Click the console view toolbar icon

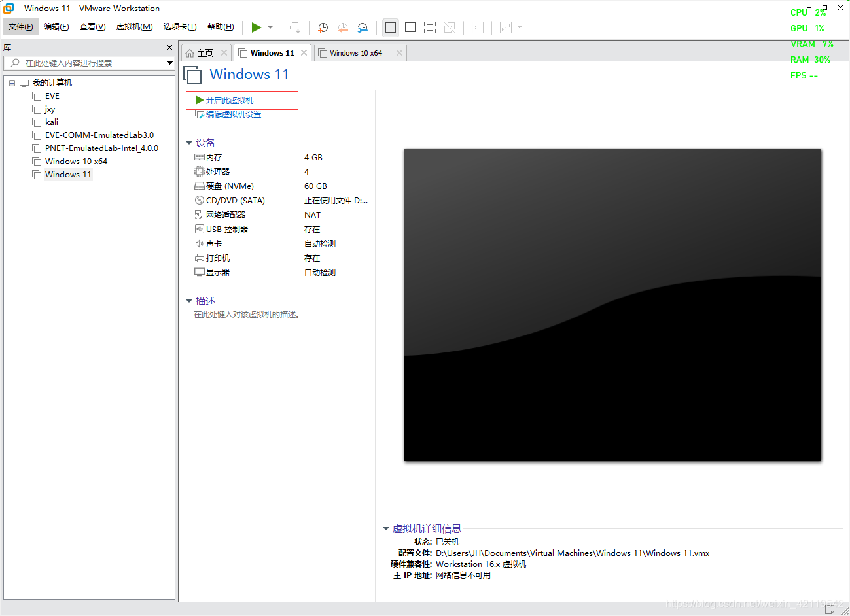478,27
